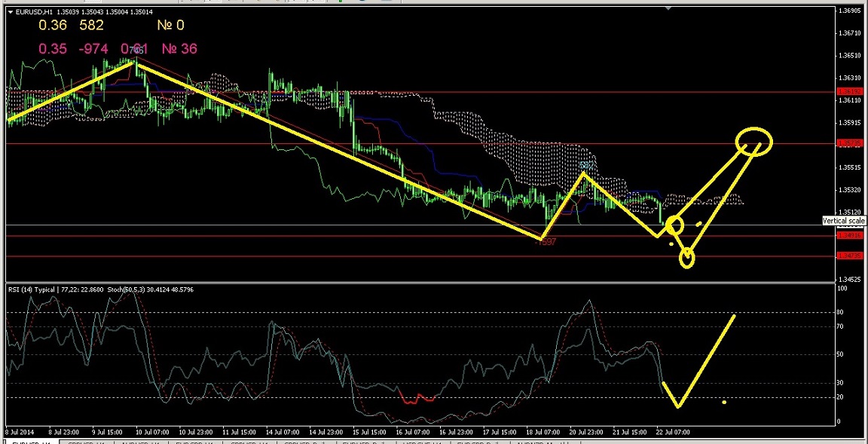
Task: Select the large yellow ellipse on 1.35735 line
Action: (x=754, y=140)
